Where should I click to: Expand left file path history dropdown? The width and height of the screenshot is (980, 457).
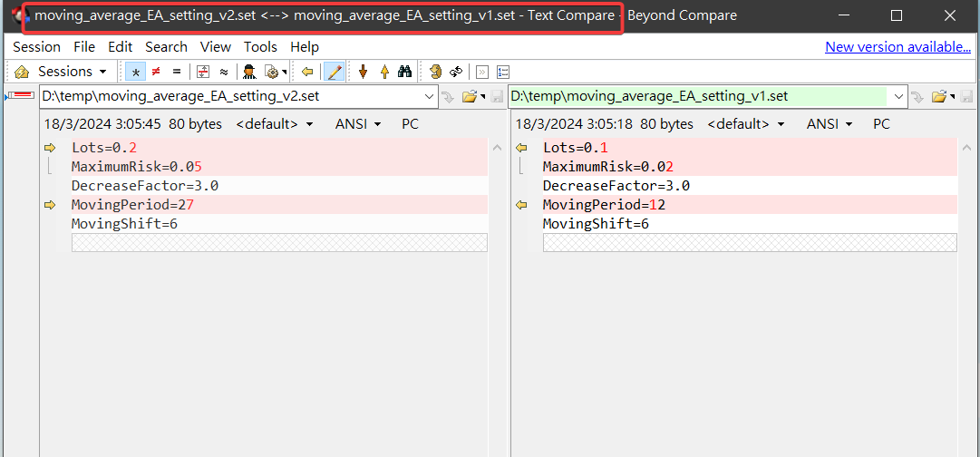(x=430, y=96)
